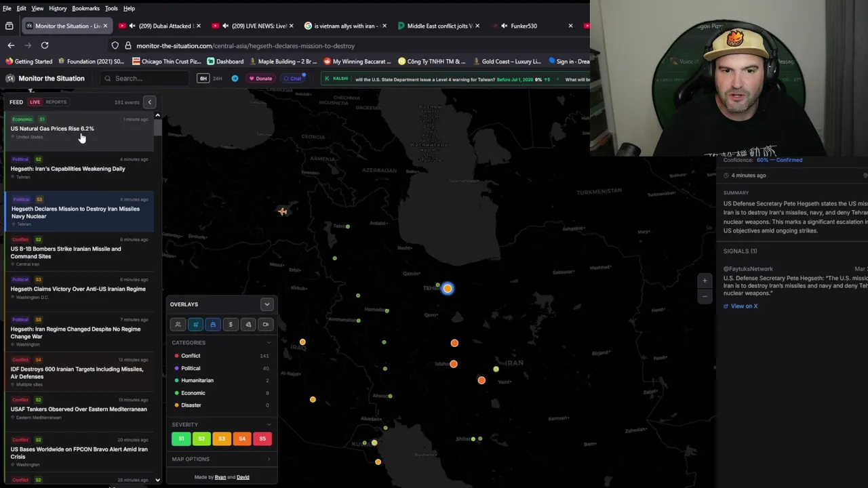The image size is (868, 488).
Task: Open the David credit link
Action: click(x=243, y=477)
